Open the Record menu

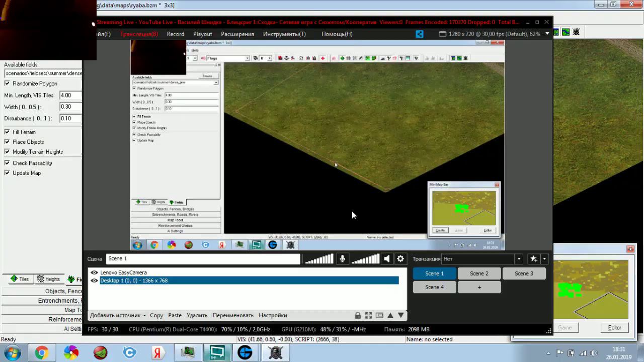176,34
